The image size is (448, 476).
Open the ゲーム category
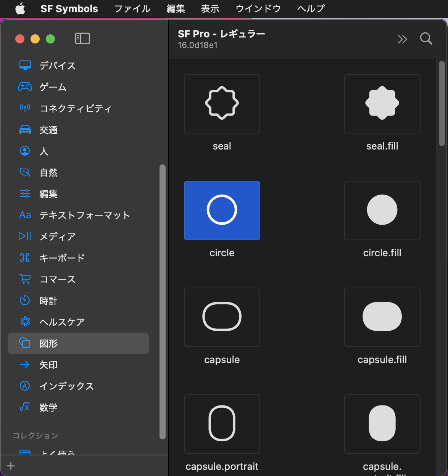click(78, 87)
